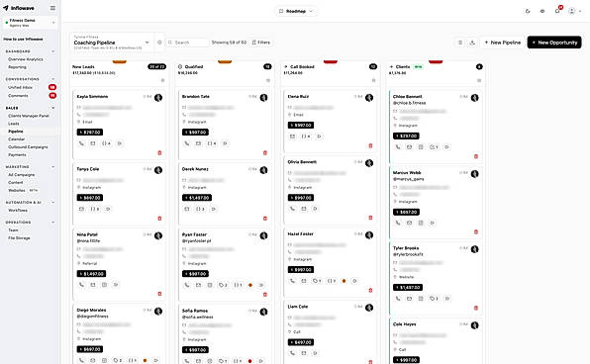Open the New Leads column options menu icon

point(162,80)
